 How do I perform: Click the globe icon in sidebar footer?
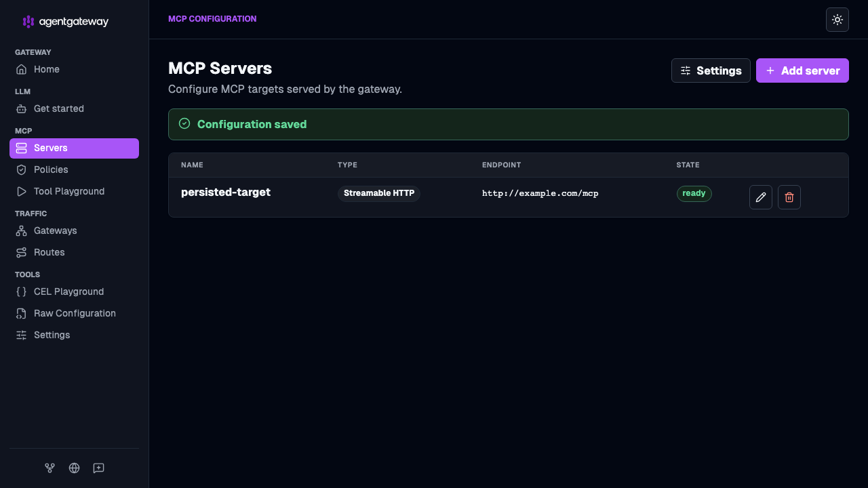pyautogui.click(x=74, y=468)
